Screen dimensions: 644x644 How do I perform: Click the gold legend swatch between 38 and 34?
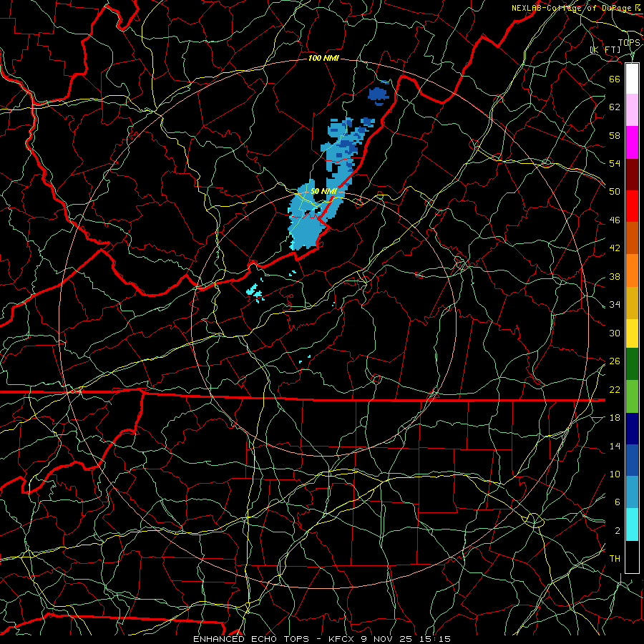[x=632, y=303]
